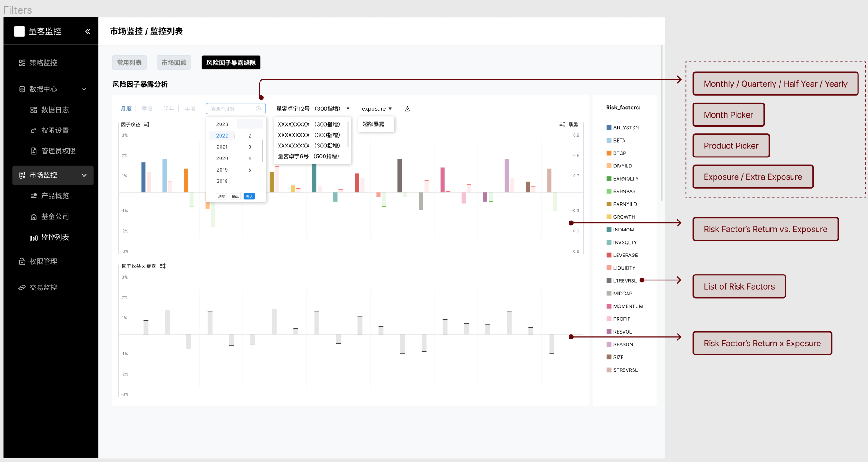
Task: Click the 最近 button in the picker
Action: 235,197
